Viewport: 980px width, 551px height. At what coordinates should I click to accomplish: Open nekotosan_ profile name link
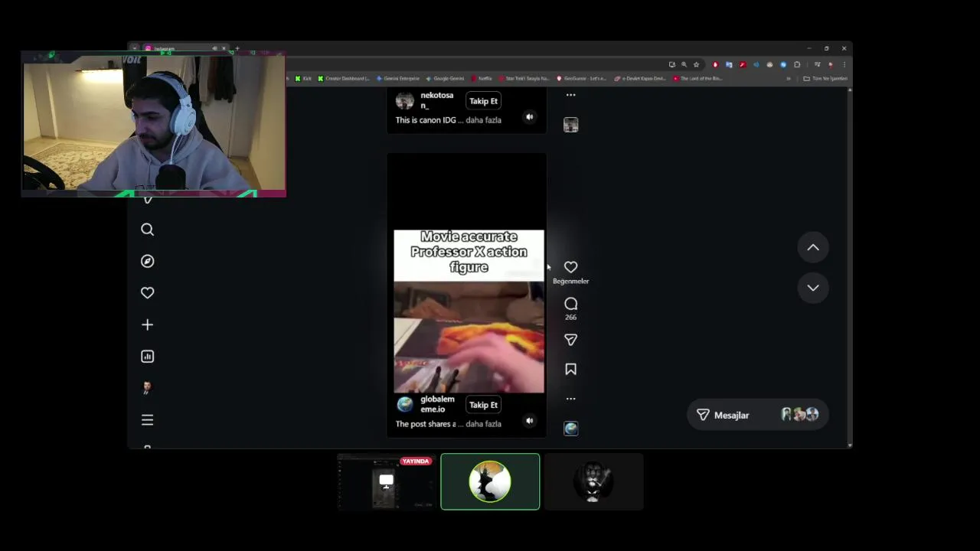coord(436,100)
